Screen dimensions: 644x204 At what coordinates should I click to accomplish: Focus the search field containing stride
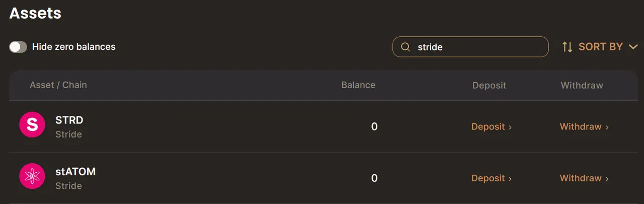click(470, 47)
